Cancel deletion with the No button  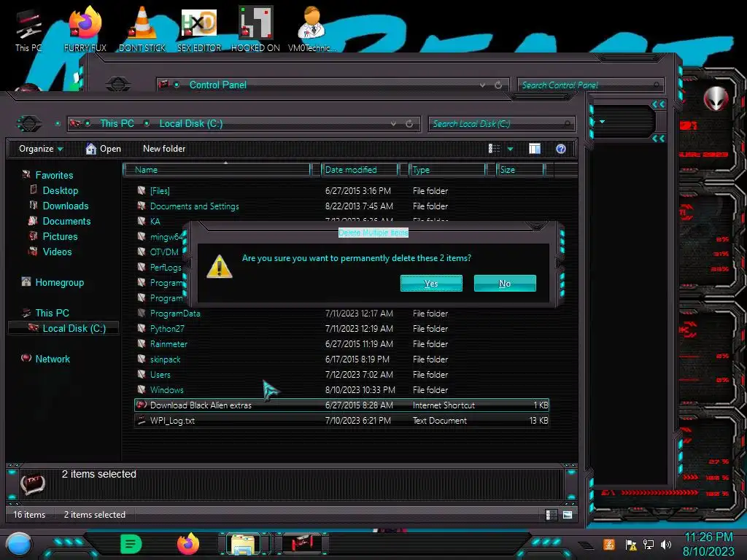tap(505, 284)
